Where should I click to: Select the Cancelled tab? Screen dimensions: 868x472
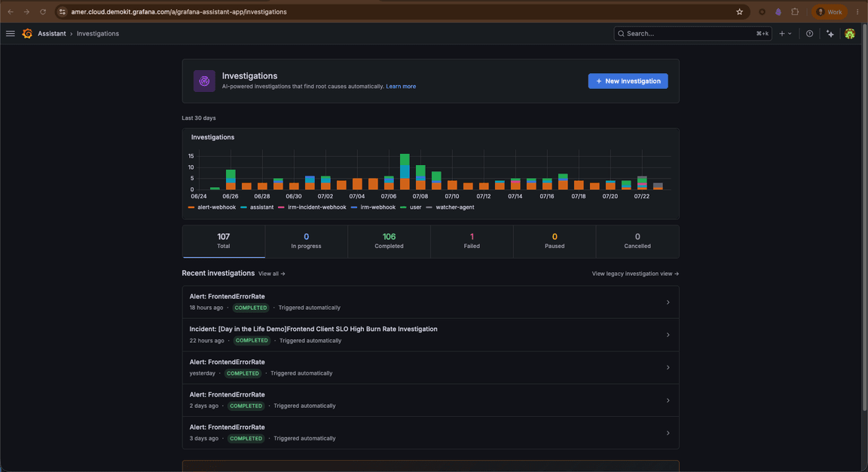point(637,241)
